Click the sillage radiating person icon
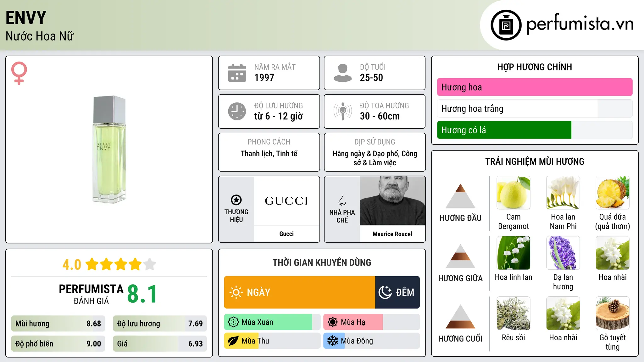Image resolution: width=644 pixels, height=362 pixels. click(x=342, y=111)
